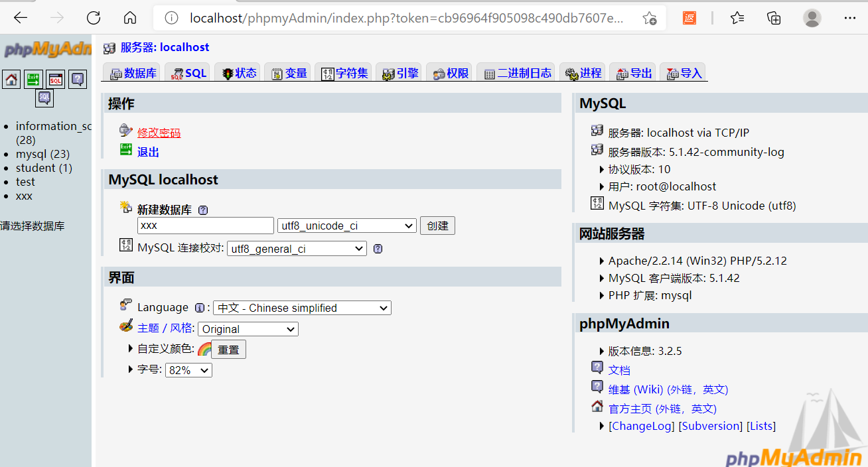Open the ChangeLog link
Viewport: 868px width, 467px height.
pyautogui.click(x=642, y=426)
